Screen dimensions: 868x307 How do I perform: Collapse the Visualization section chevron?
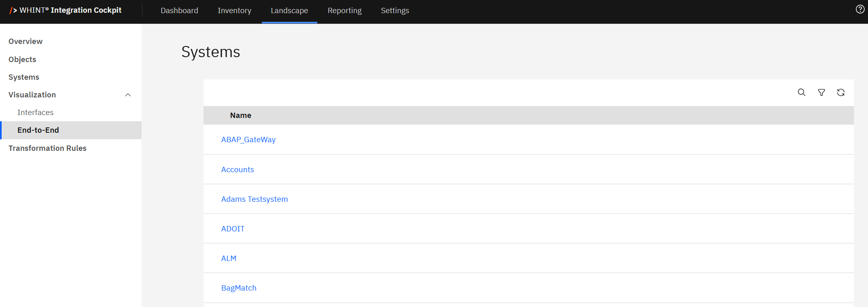click(x=128, y=95)
